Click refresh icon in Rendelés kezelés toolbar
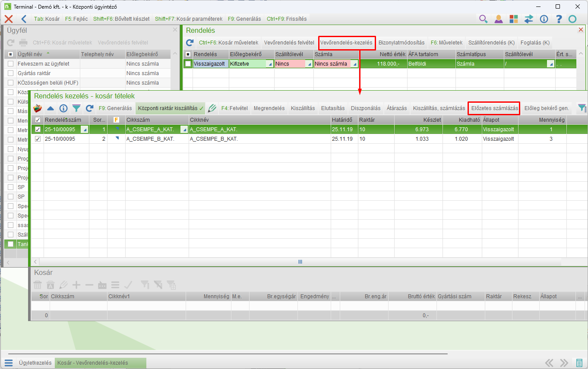Image resolution: width=588 pixels, height=369 pixels. [x=89, y=108]
